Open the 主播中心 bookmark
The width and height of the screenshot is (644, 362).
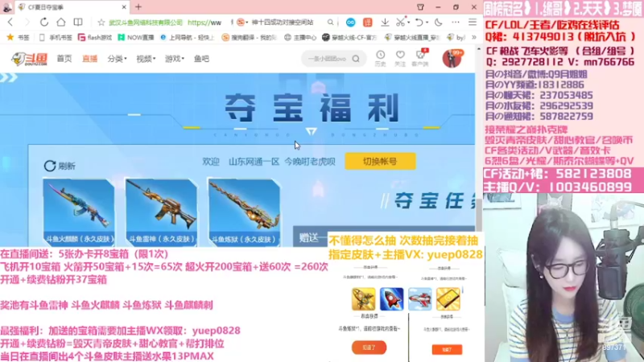click(x=300, y=37)
